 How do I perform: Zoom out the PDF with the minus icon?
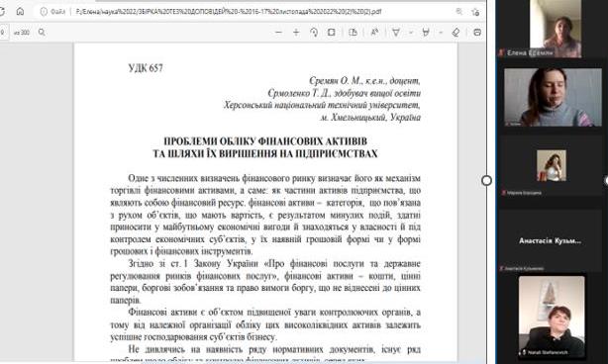(278, 33)
